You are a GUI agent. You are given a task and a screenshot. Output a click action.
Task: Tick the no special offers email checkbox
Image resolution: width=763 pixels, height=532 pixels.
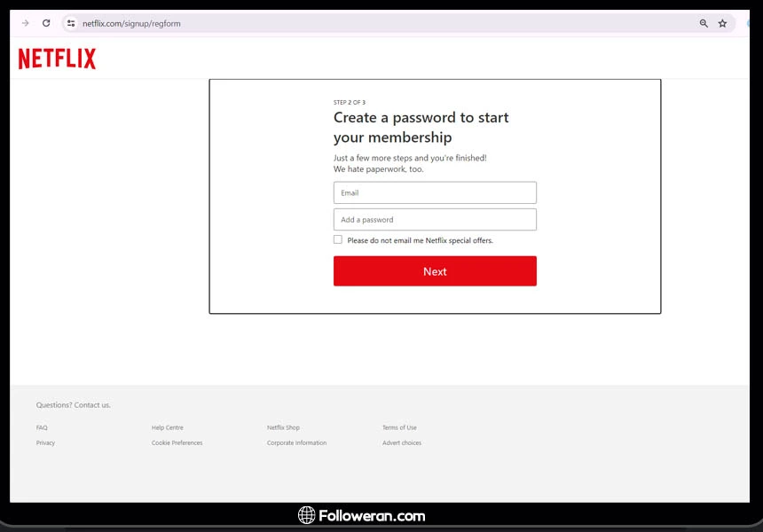338,239
